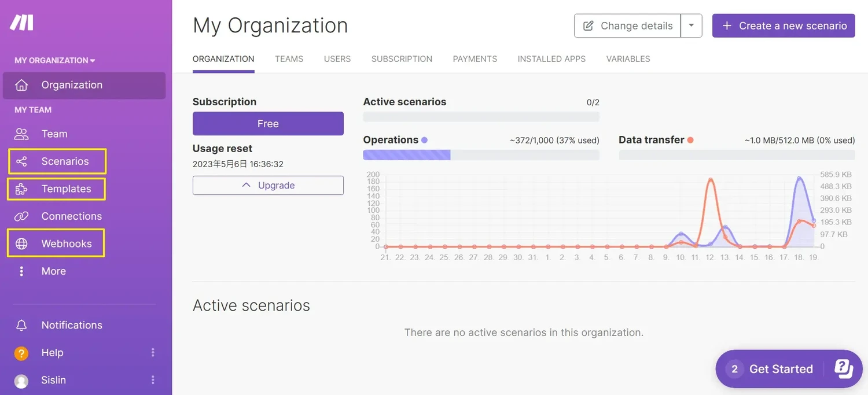Click the orange Data transfer legend dot
This screenshot has width=868, height=395.
(x=690, y=140)
